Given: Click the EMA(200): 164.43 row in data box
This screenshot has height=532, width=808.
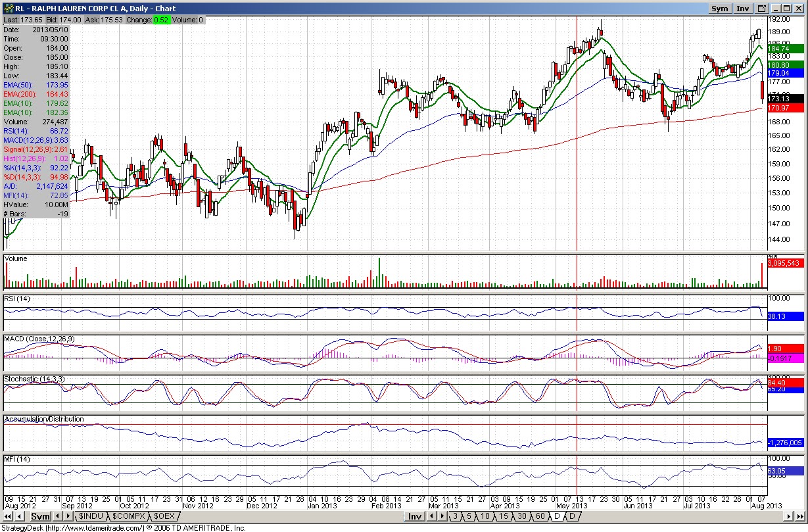Looking at the screenshot, I should click(36, 94).
